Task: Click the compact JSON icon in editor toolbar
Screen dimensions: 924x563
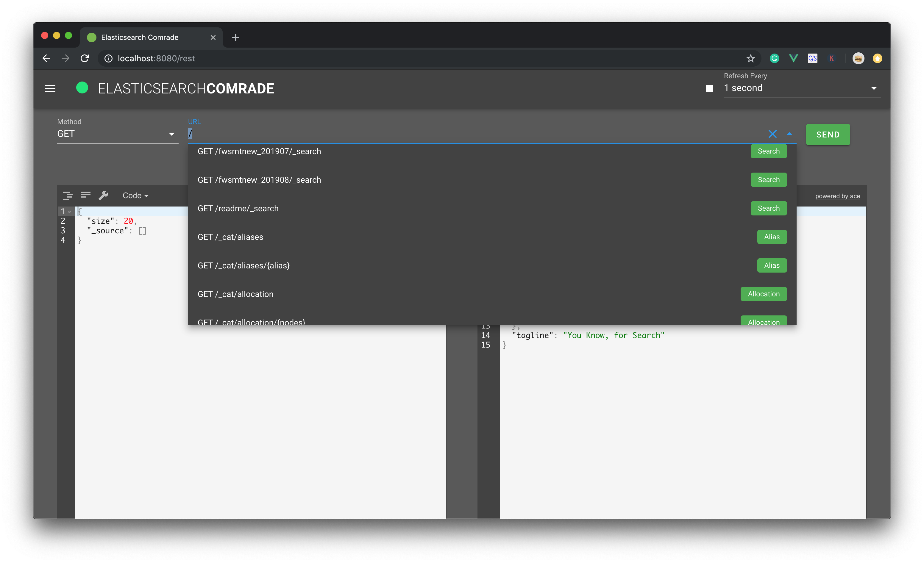Action: pyautogui.click(x=85, y=195)
